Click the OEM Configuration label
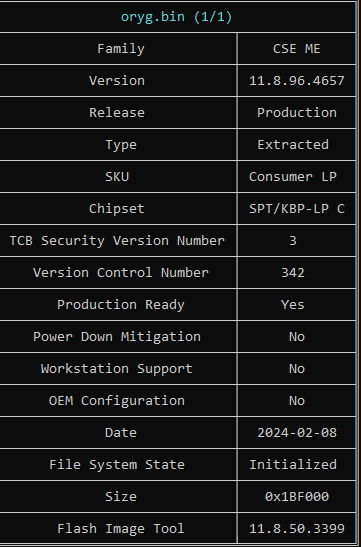The height and width of the screenshot is (547, 361). (x=117, y=401)
